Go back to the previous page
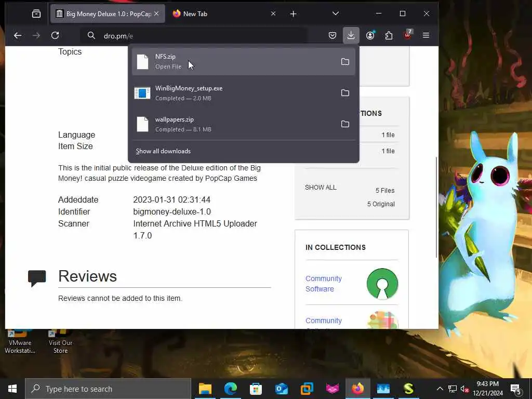Viewport: 532px width, 399px height. 18,35
